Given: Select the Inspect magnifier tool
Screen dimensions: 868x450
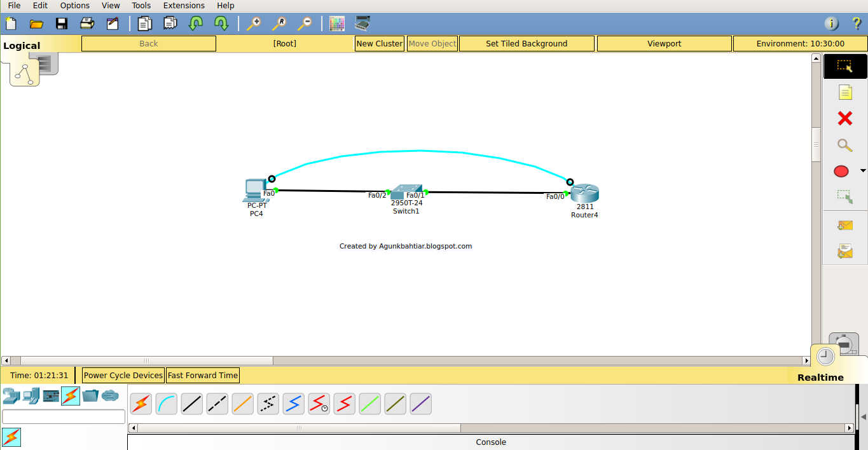Looking at the screenshot, I should 845,145.
